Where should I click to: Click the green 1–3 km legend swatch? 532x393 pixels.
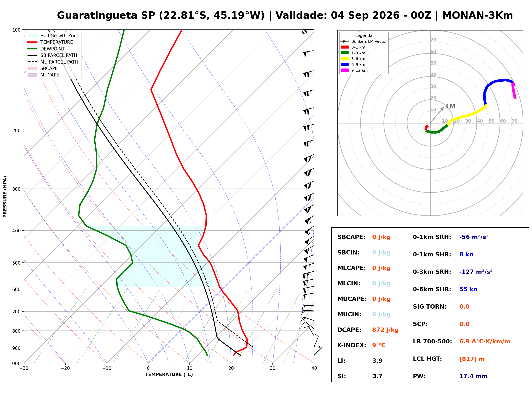(344, 53)
